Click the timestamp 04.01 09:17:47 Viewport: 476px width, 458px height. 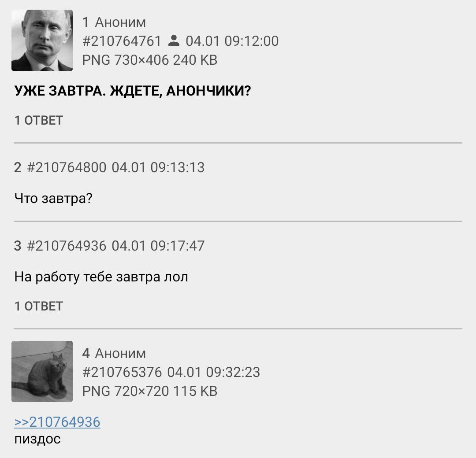click(x=158, y=246)
